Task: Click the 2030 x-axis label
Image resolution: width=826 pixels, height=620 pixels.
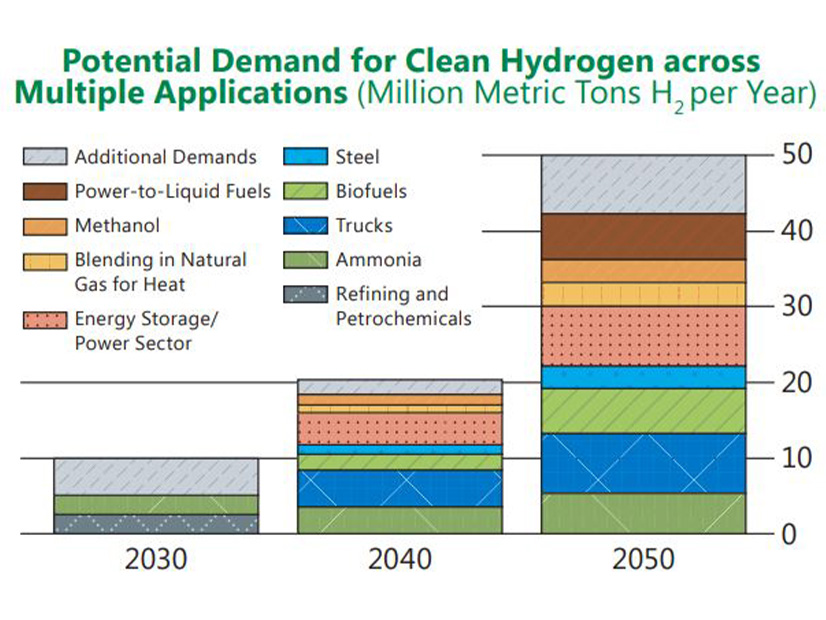Action: point(155,559)
